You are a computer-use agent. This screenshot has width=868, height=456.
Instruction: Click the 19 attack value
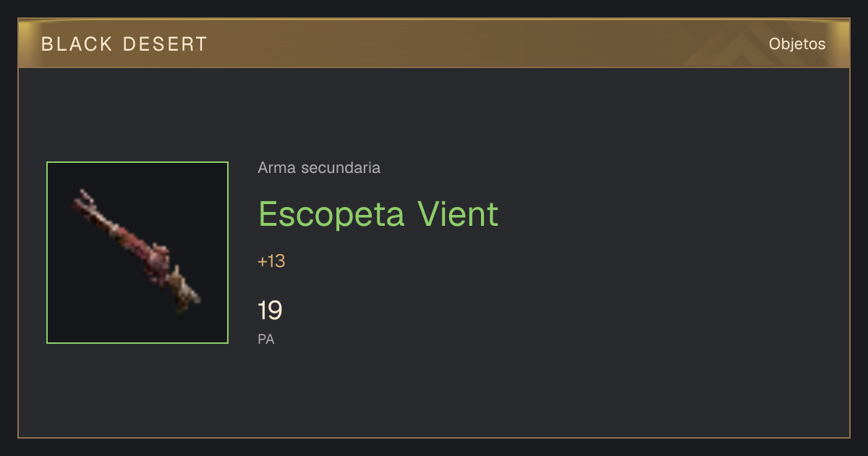click(270, 311)
